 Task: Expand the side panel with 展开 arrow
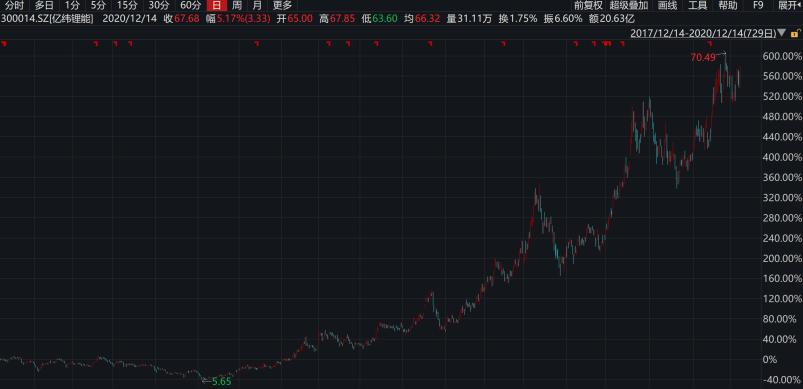pyautogui.click(x=790, y=6)
